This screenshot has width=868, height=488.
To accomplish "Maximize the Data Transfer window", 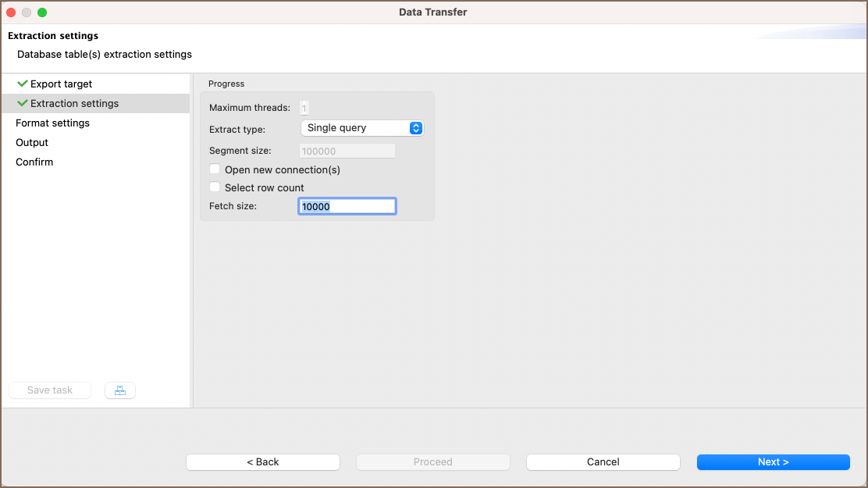I will 42,12.
